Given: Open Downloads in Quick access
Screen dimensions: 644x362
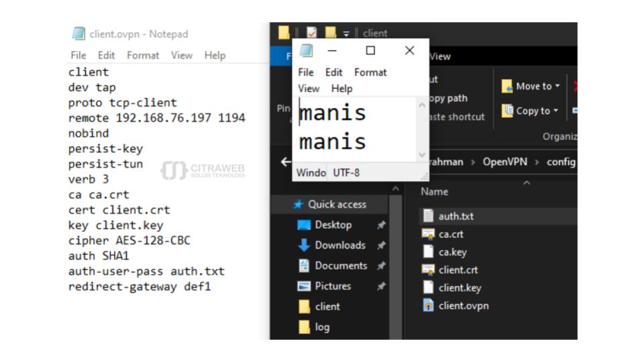Looking at the screenshot, I should (339, 245).
